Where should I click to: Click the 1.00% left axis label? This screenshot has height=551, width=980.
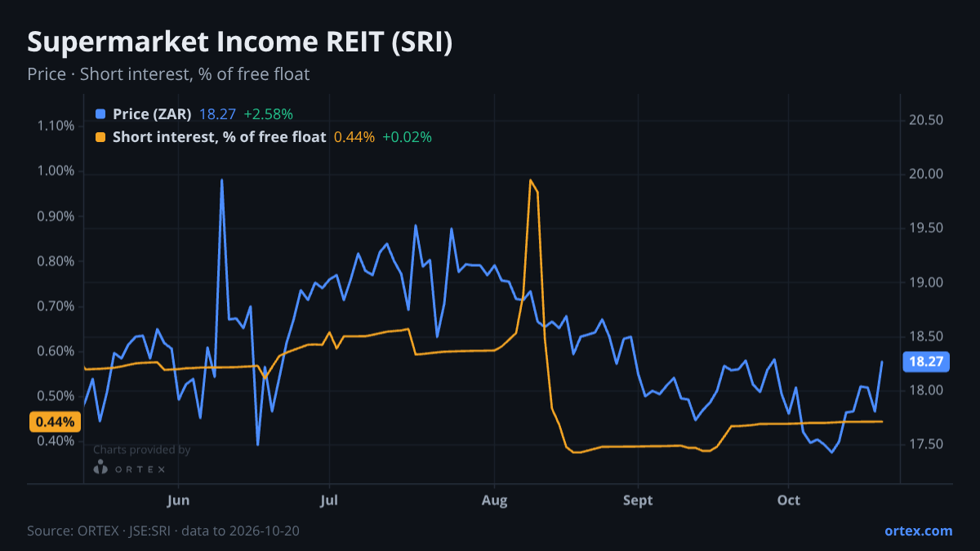(56, 171)
